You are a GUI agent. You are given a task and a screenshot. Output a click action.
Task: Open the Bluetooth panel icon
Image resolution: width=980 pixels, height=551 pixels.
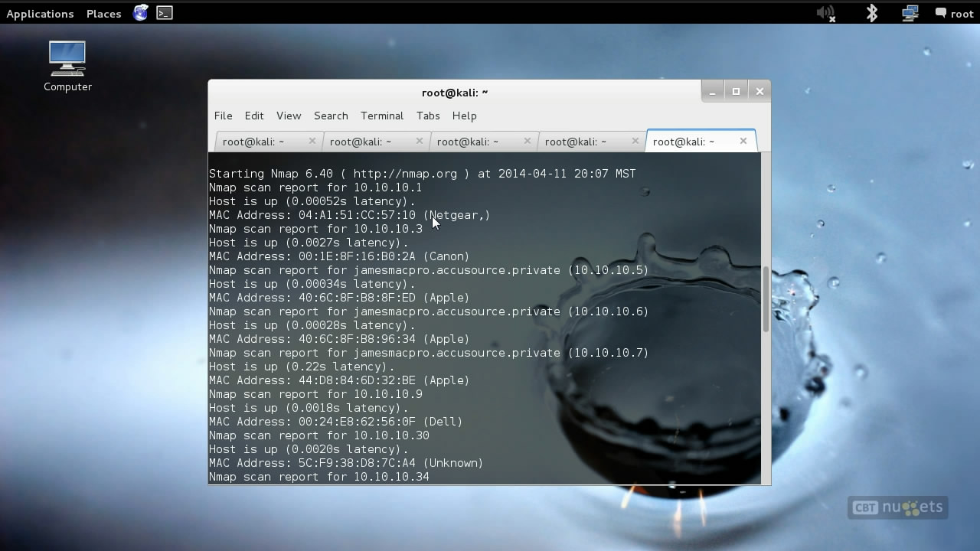871,13
